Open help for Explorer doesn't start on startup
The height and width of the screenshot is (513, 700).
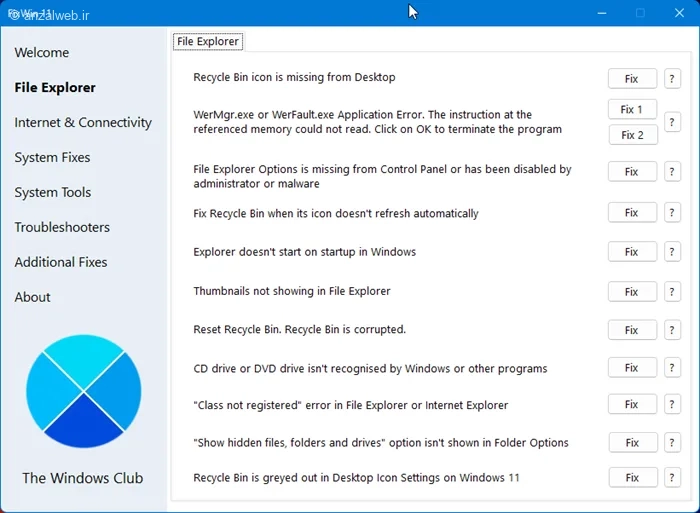[672, 252]
